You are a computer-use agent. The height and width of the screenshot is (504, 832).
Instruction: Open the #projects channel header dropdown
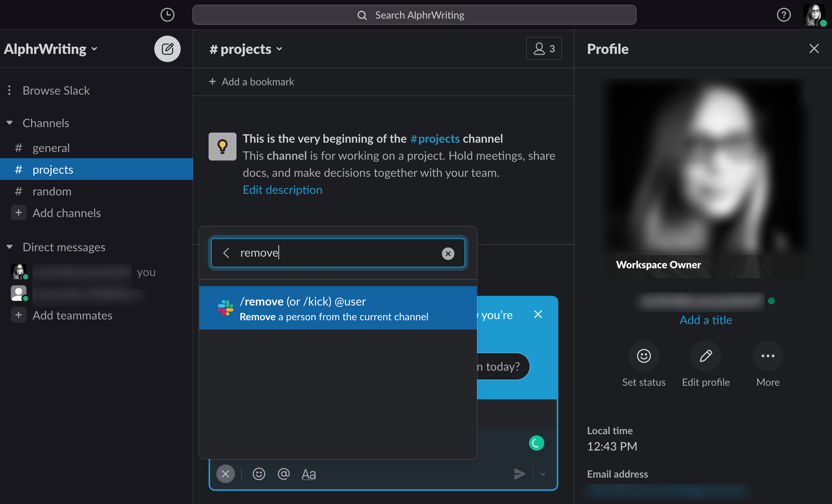[246, 49]
